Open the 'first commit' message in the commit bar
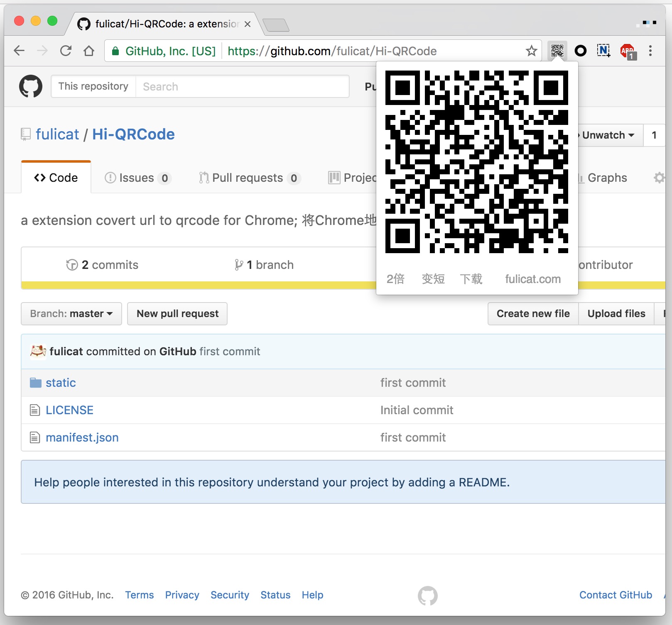 click(230, 352)
